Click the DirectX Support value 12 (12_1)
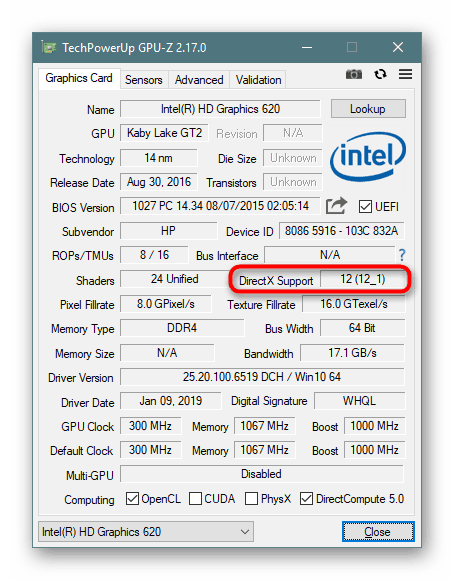The width and height of the screenshot is (454, 580). tap(363, 279)
